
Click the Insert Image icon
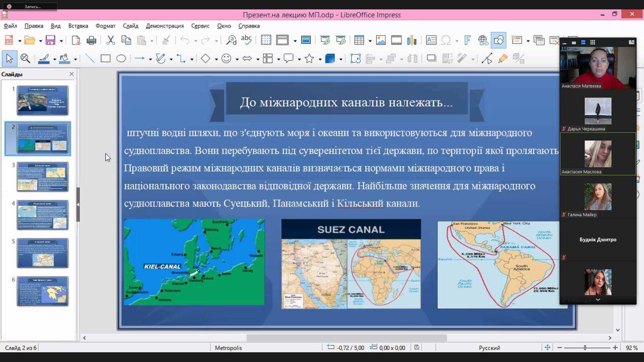click(381, 40)
